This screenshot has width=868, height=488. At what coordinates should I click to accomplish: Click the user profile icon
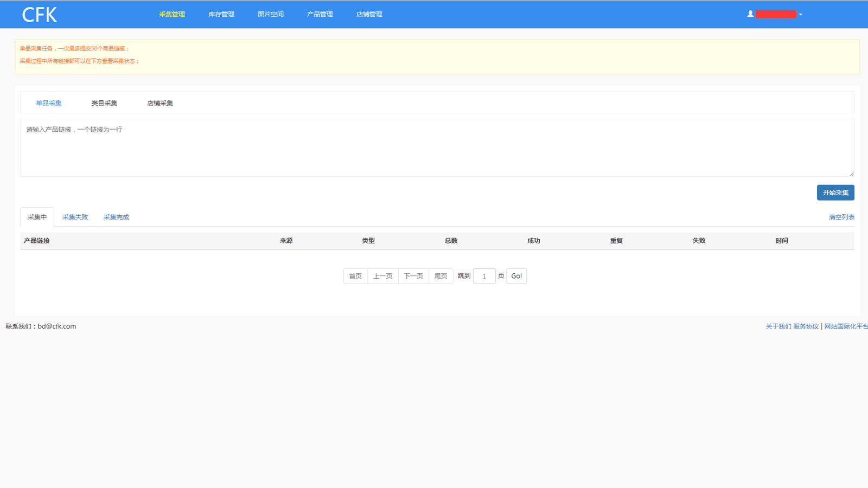pos(750,14)
